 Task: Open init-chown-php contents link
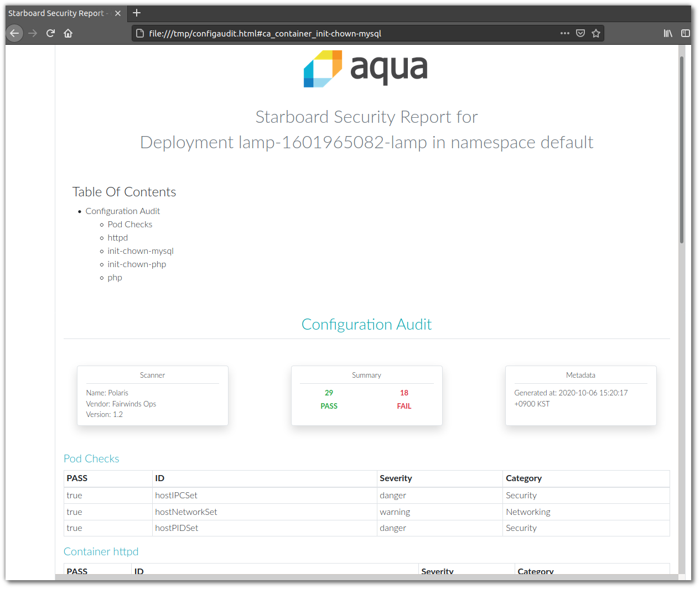[x=137, y=264]
